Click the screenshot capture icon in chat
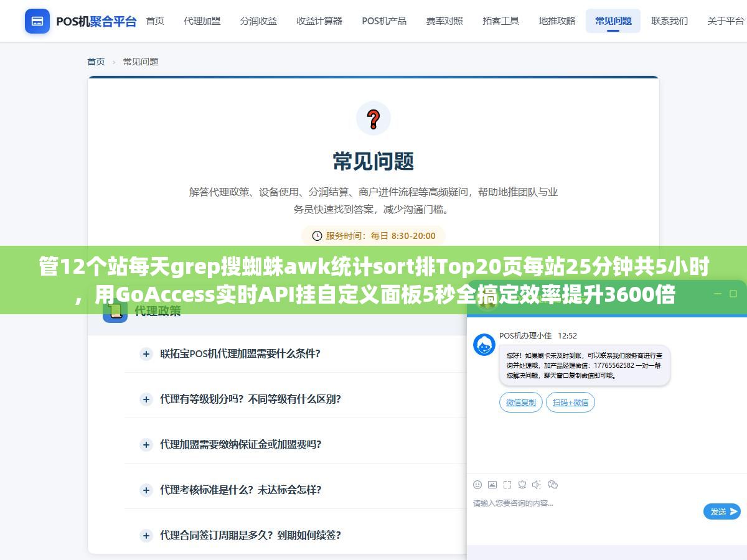Screen dimensions: 747x560 (x=507, y=485)
